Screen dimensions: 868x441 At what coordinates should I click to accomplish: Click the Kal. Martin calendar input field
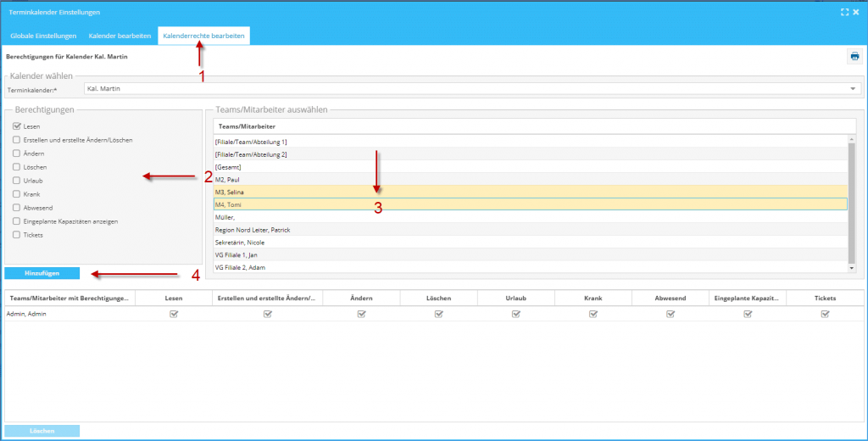pos(466,88)
